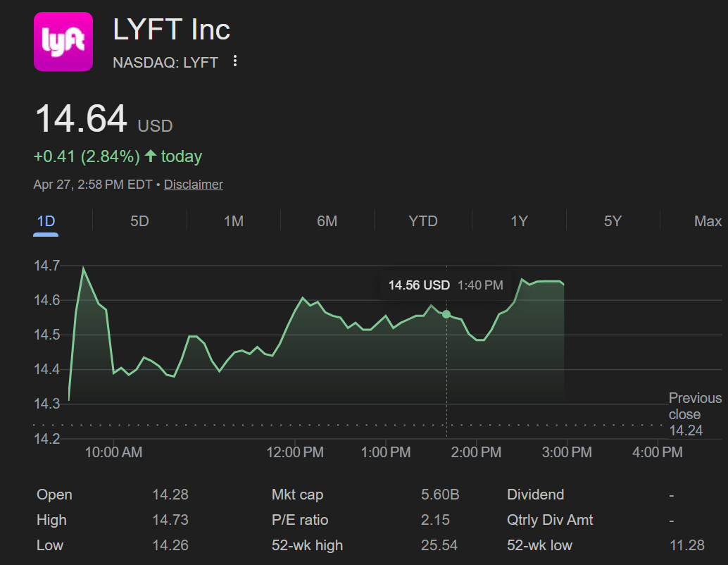Click the P/E ratio value 2.15
The height and width of the screenshot is (565, 728).
436,520
